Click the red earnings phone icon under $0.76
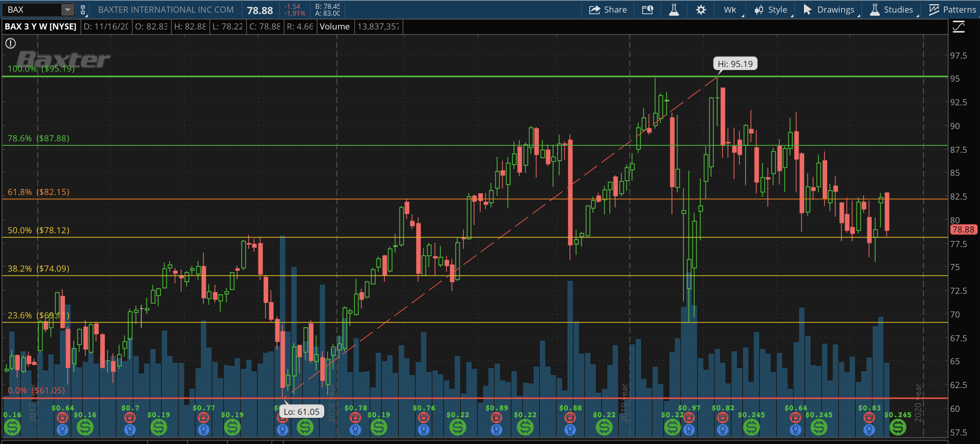This screenshot has width=980, height=444. point(424,417)
